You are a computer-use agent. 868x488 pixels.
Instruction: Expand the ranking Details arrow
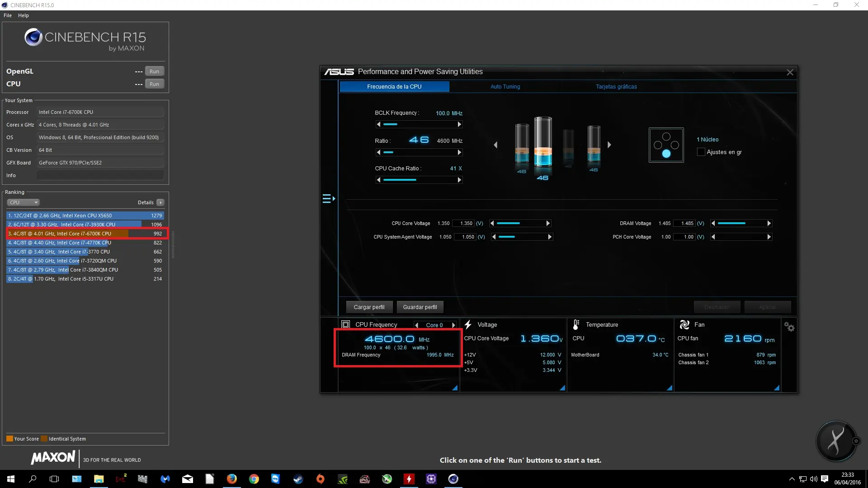(160, 202)
